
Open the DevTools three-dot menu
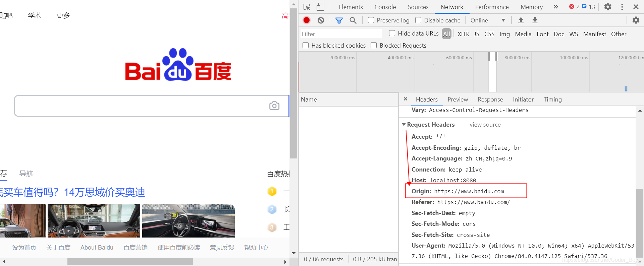[x=622, y=7]
